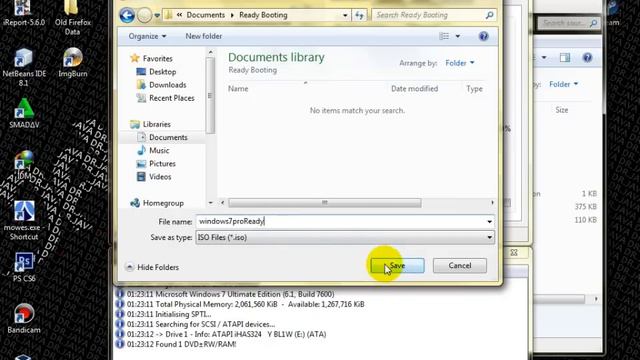Open mowes.exe Shortcut icon

[x=24, y=221]
